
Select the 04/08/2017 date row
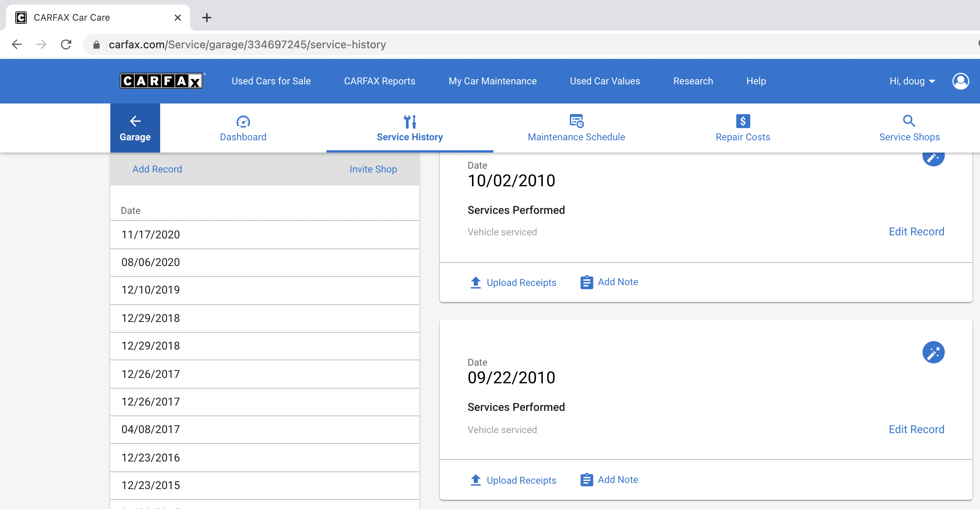click(x=265, y=430)
